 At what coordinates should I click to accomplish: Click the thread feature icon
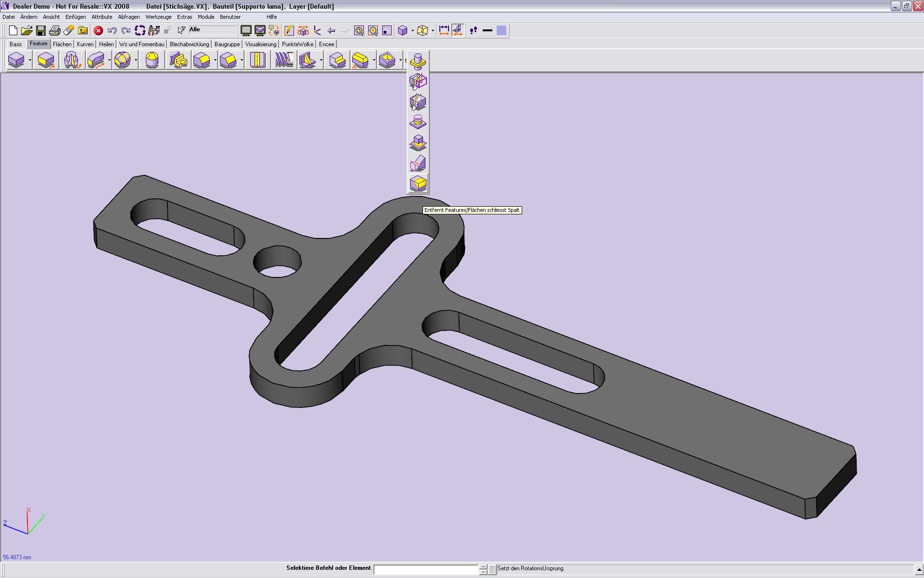point(284,61)
